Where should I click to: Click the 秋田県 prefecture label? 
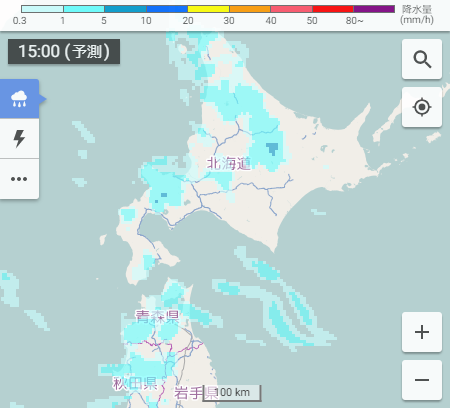tap(135, 383)
